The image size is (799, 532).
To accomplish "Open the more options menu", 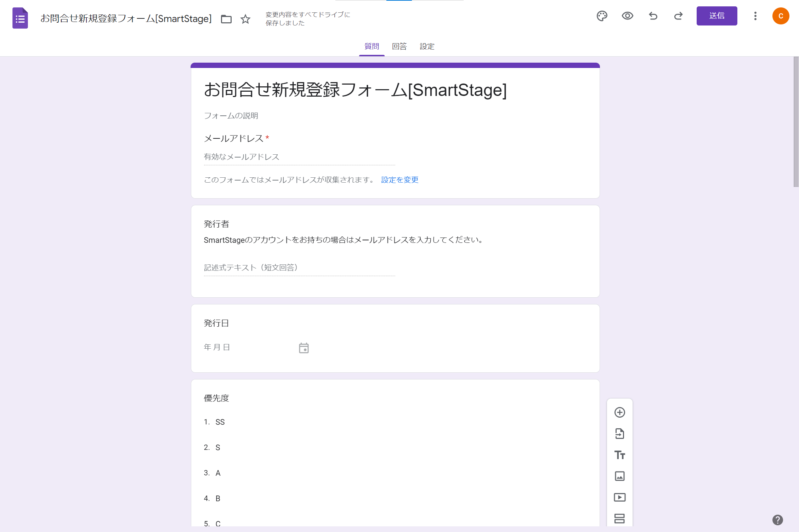I will coord(755,16).
